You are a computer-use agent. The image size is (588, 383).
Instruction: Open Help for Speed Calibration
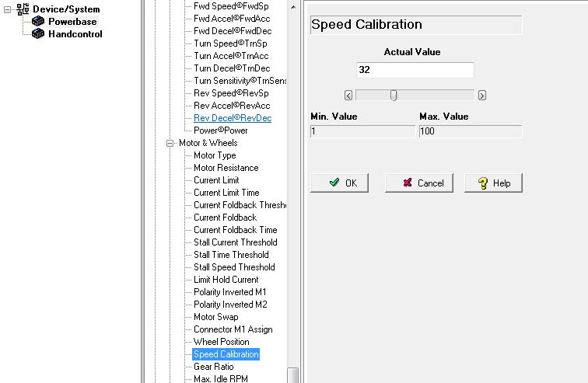[493, 183]
